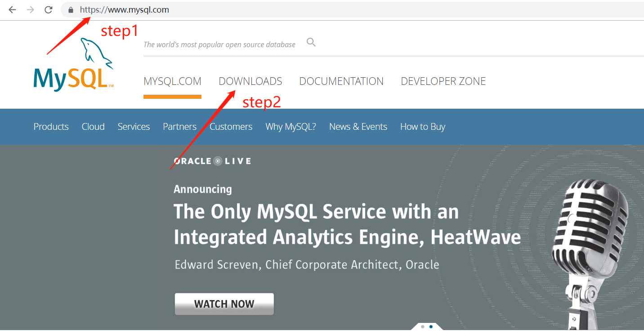Open the Partners menu item

179,127
